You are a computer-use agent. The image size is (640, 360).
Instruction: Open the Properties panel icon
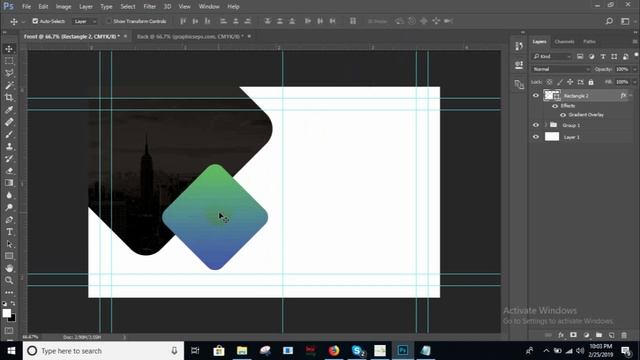coord(519,65)
